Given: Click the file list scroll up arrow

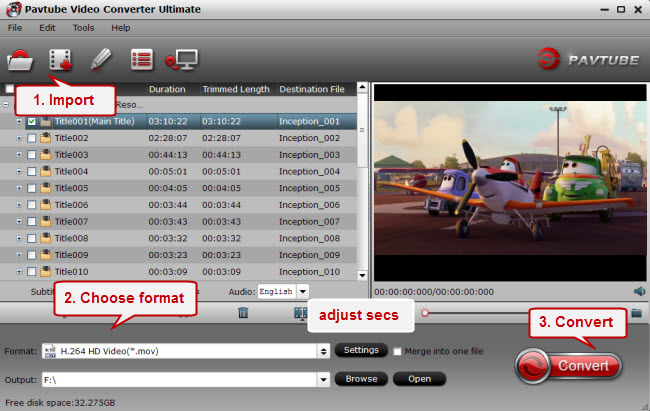Looking at the screenshot, I should click(x=362, y=87).
